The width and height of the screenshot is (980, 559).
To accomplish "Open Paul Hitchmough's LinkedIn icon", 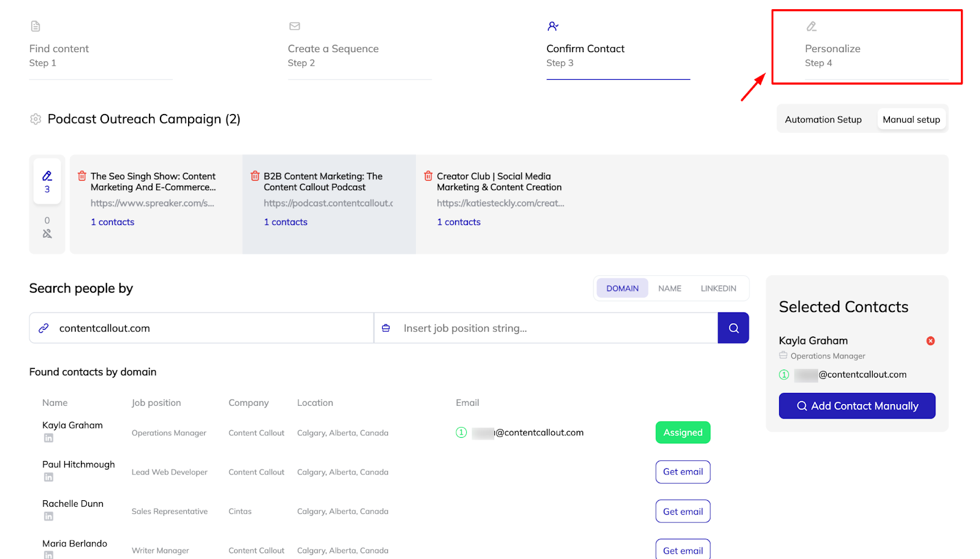I will coord(48,477).
